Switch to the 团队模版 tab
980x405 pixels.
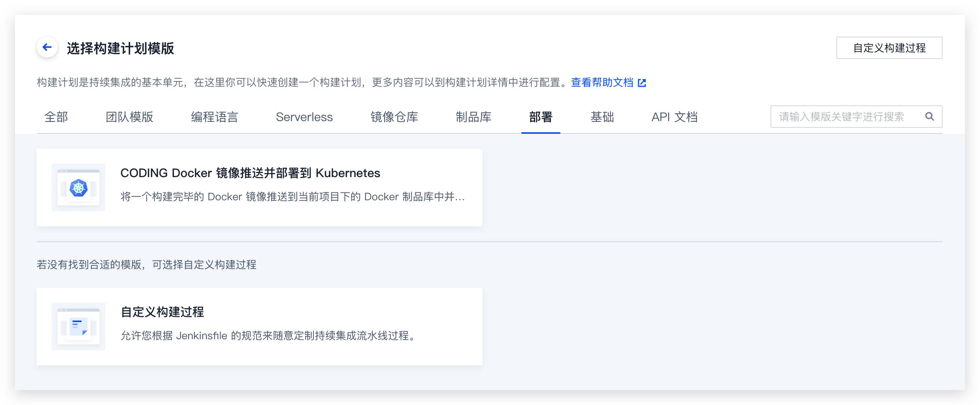[x=129, y=117]
